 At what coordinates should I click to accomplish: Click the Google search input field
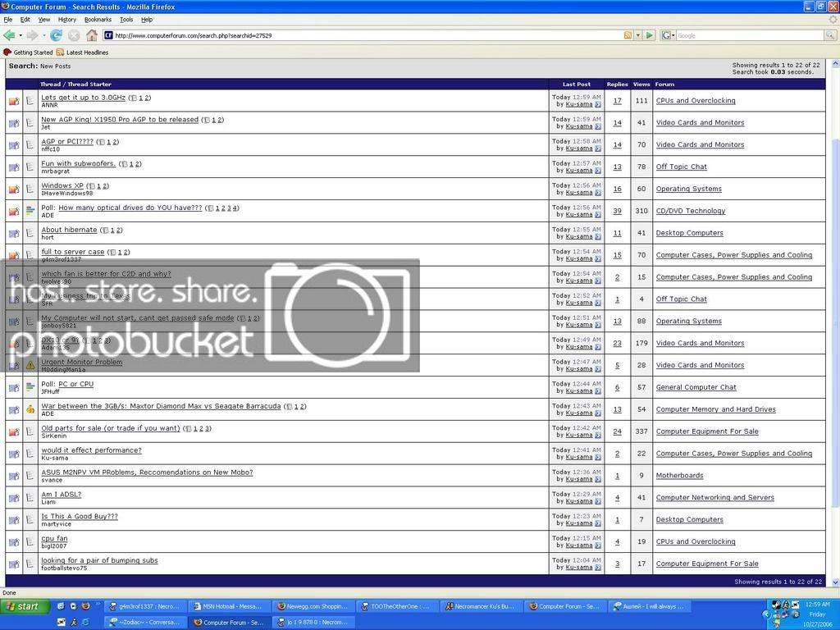click(x=750, y=35)
